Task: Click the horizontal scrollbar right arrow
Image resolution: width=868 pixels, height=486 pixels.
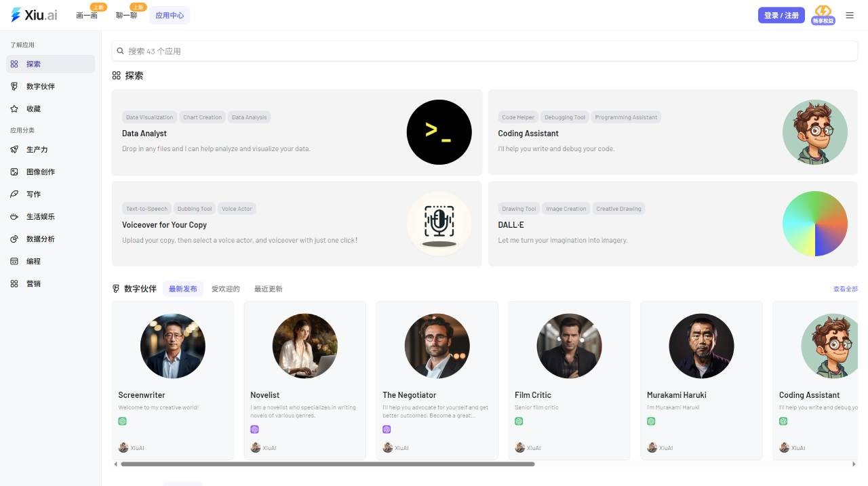Action: (854, 464)
